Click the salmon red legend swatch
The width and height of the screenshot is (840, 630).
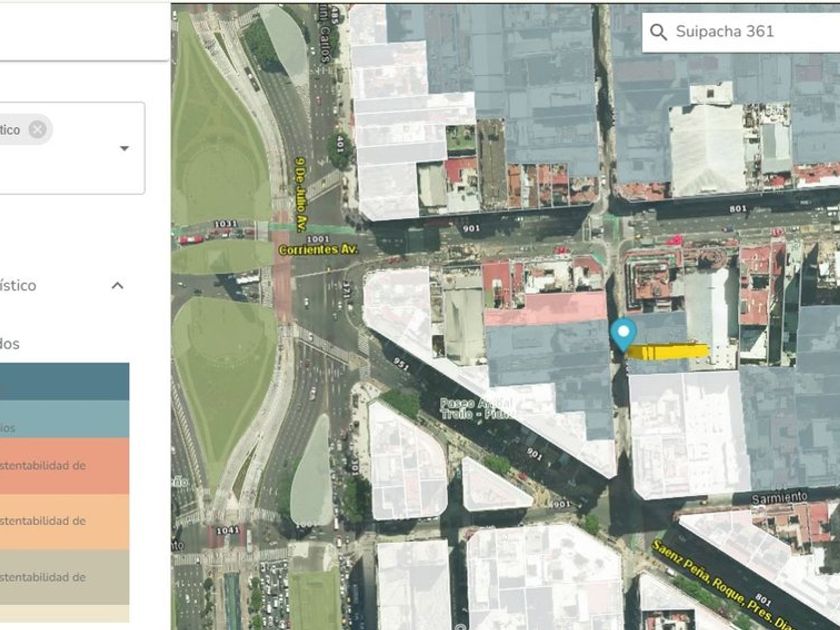[64, 466]
